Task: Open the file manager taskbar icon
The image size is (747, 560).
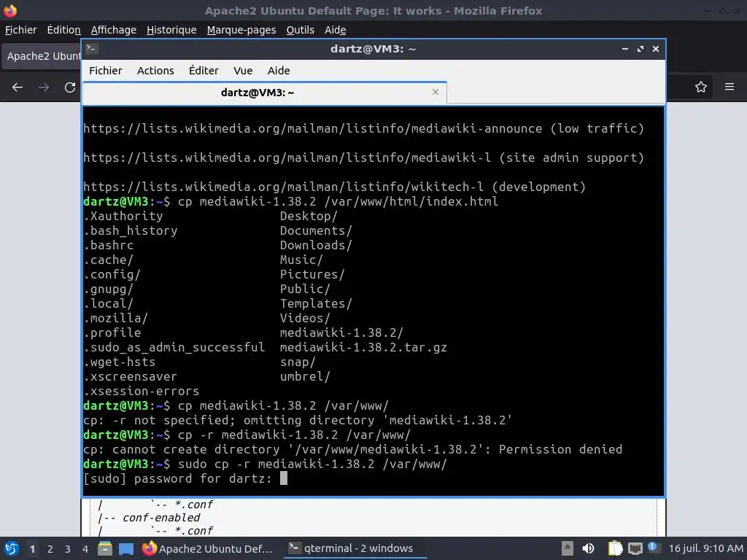Action: point(105,548)
